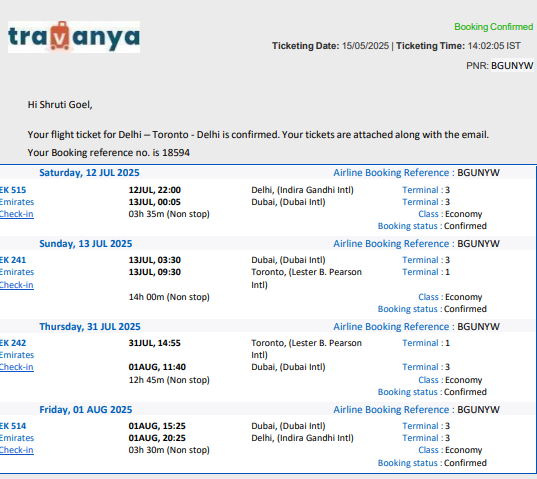Open Check-in link for flight EK 515
The height and width of the screenshot is (479, 537).
click(x=16, y=214)
